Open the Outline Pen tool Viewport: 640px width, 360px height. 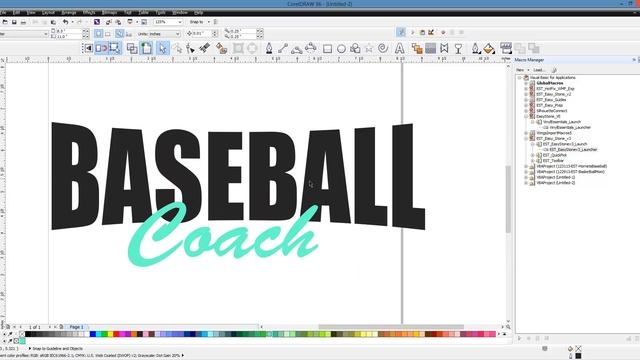pyautogui.click(x=475, y=49)
